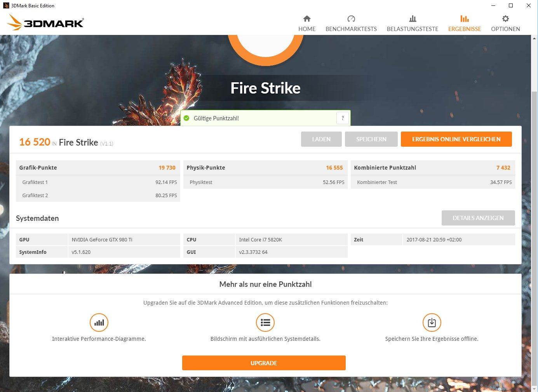Click the DETAILS ANZEIGEN button
This screenshot has width=538, height=392.
click(x=478, y=218)
